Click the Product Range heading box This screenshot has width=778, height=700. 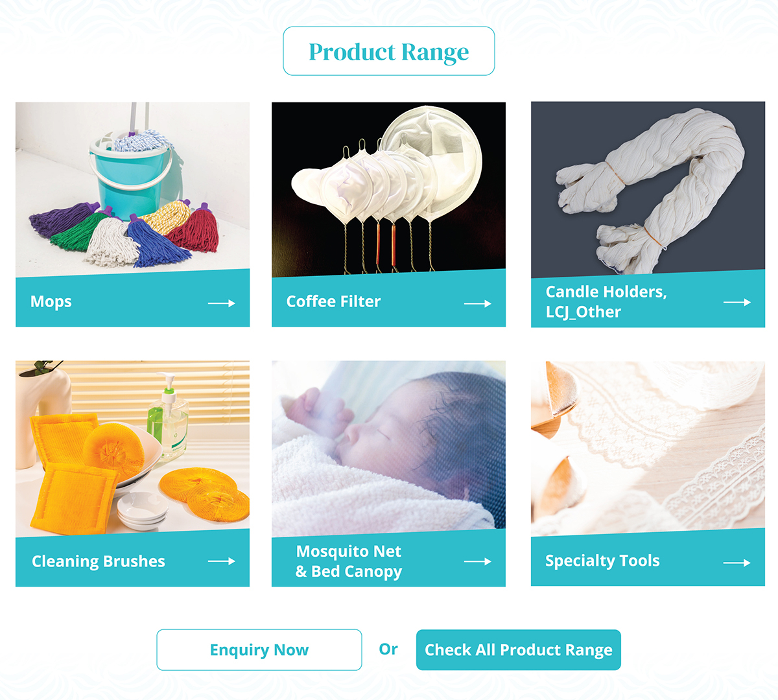point(388,51)
